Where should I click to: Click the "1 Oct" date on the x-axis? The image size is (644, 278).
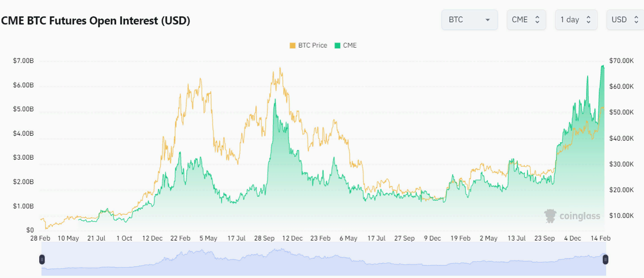pyautogui.click(x=124, y=238)
